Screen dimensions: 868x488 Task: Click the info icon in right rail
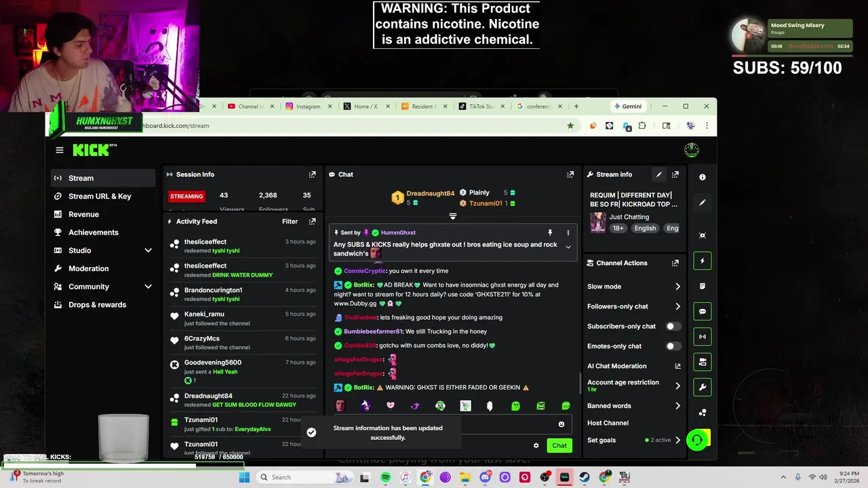point(703,177)
